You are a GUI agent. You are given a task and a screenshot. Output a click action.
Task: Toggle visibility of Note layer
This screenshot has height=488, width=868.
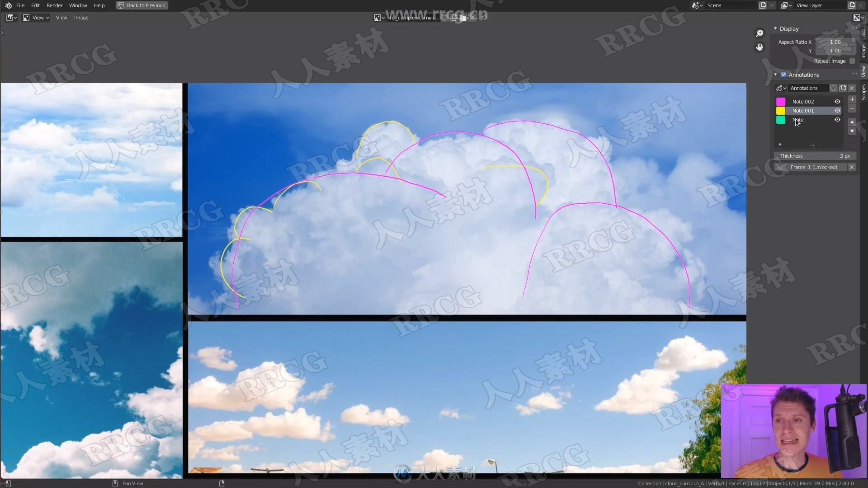tap(838, 120)
